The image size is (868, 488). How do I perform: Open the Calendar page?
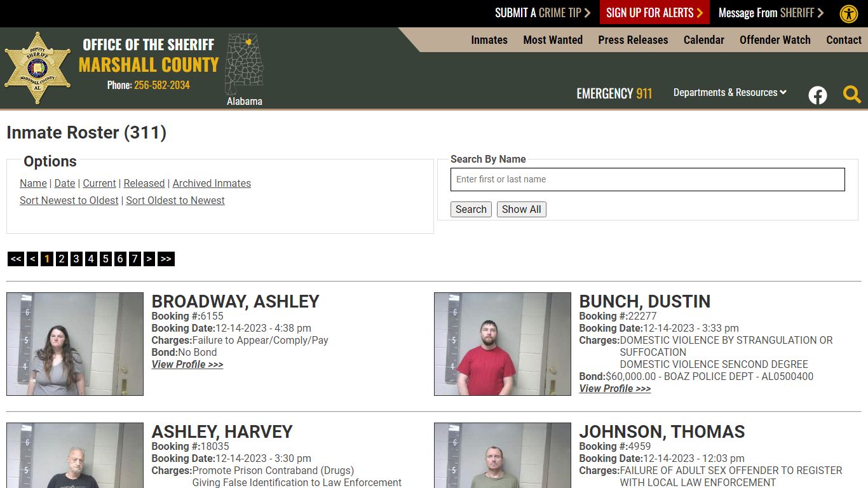[x=704, y=39]
